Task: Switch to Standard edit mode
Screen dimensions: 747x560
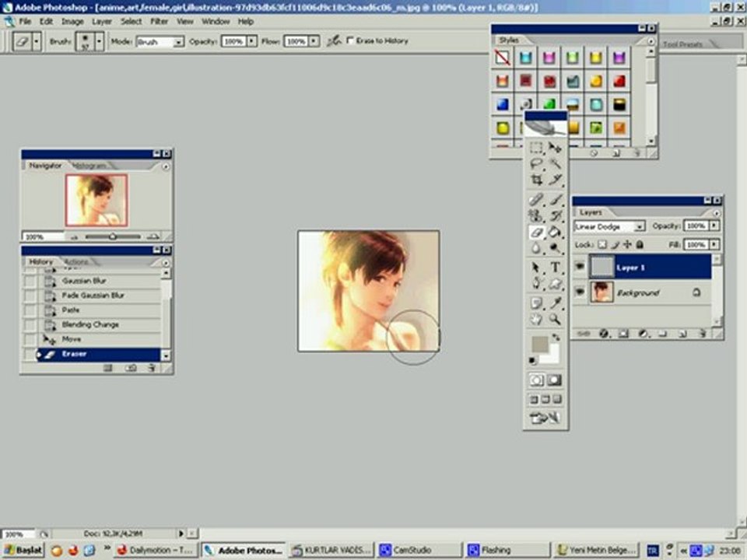Action: (x=536, y=380)
